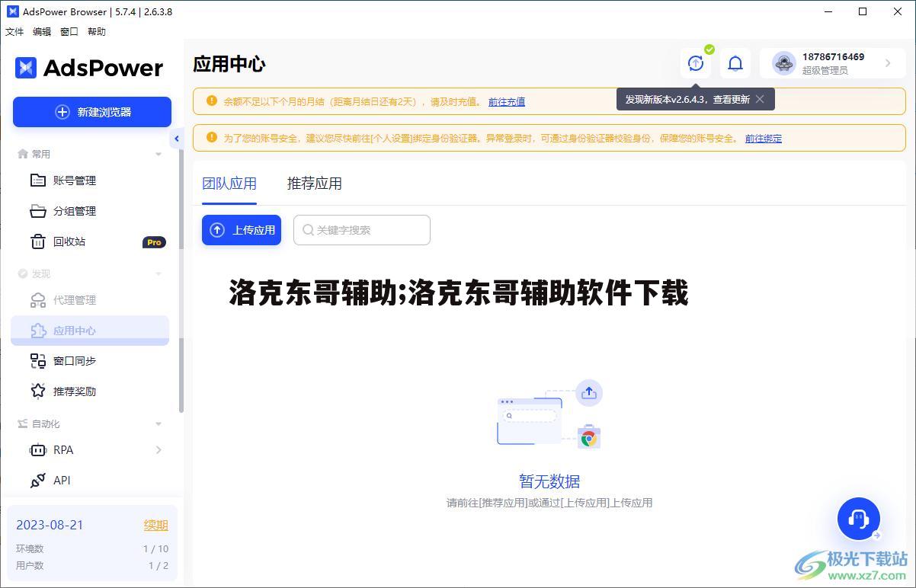Click the 应用中心 page heading
This screenshot has height=588, width=916.
tap(229, 64)
